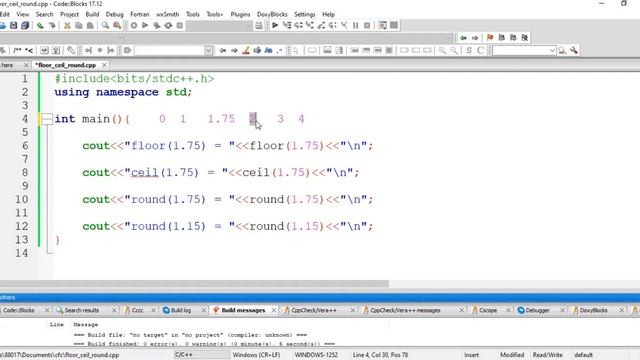Open the build target dropdown

pyautogui.click(x=220, y=25)
